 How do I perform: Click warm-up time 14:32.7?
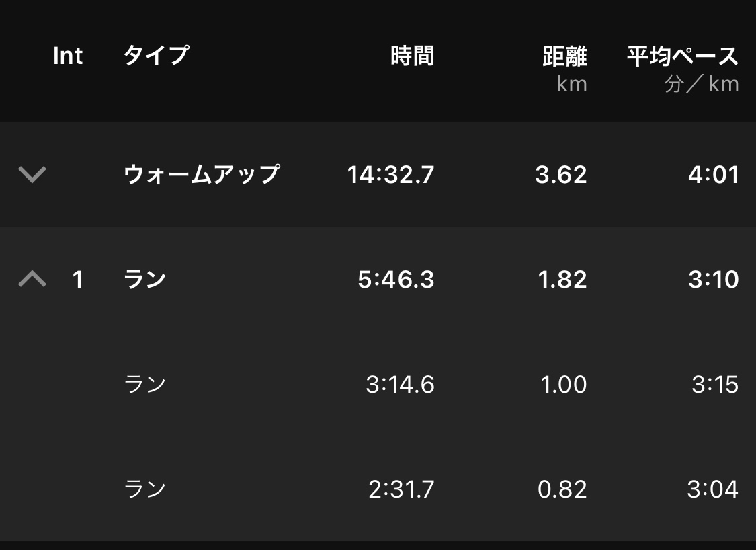[x=390, y=175]
